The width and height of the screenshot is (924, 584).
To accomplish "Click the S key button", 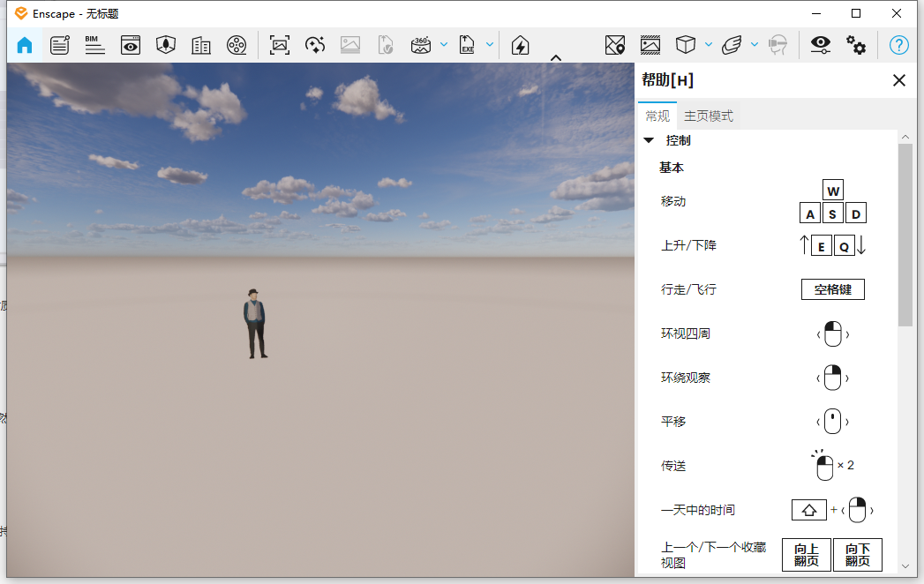I will [x=833, y=213].
